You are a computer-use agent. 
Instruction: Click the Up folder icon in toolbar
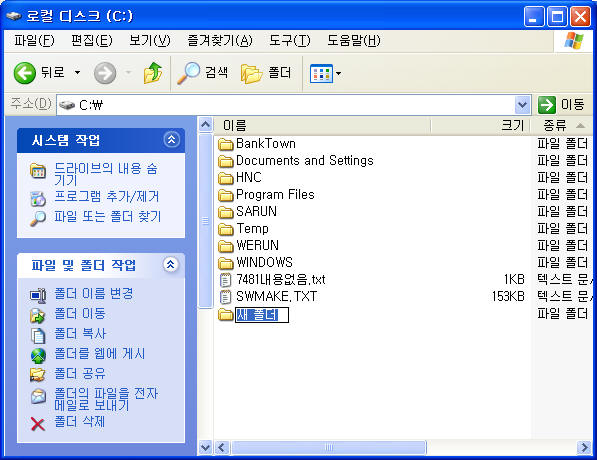click(153, 73)
